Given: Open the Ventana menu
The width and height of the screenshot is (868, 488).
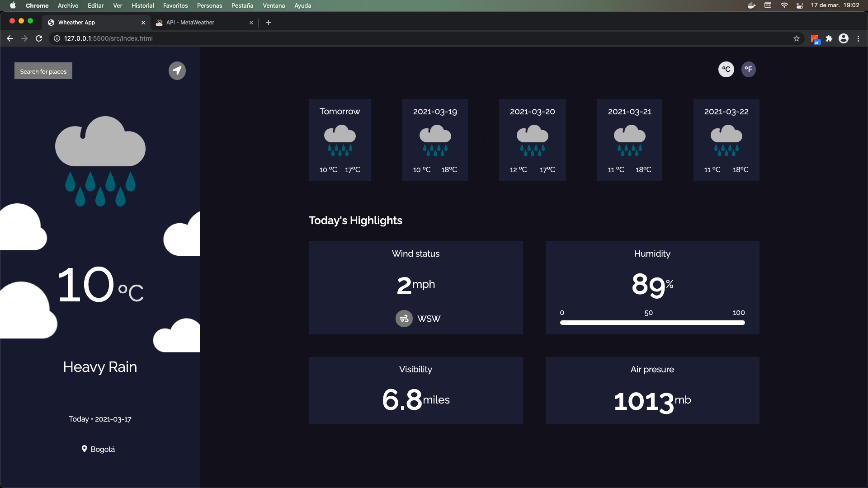Looking at the screenshot, I should [x=274, y=5].
